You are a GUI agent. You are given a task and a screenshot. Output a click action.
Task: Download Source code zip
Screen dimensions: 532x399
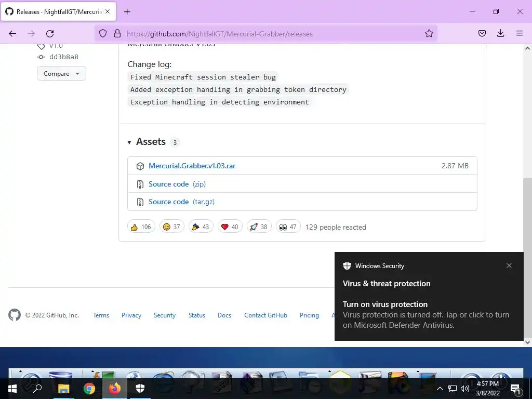click(177, 184)
